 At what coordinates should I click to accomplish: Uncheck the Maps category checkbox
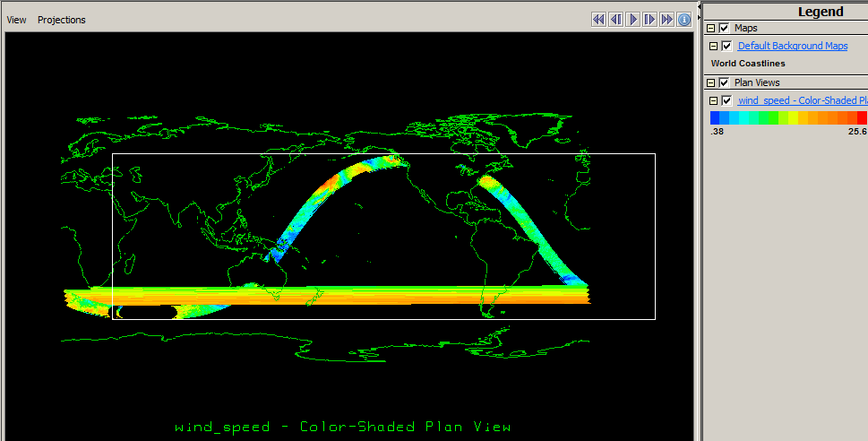(724, 28)
